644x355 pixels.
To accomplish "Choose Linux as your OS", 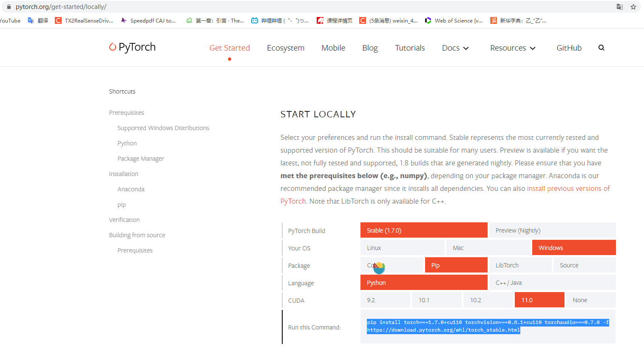I will pos(402,247).
